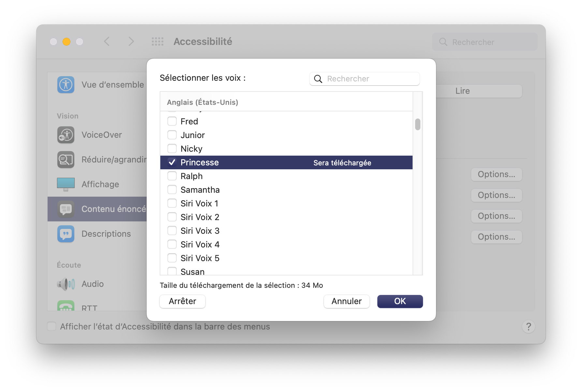Select the Audio speaker icon
The width and height of the screenshot is (582, 392).
click(x=66, y=284)
